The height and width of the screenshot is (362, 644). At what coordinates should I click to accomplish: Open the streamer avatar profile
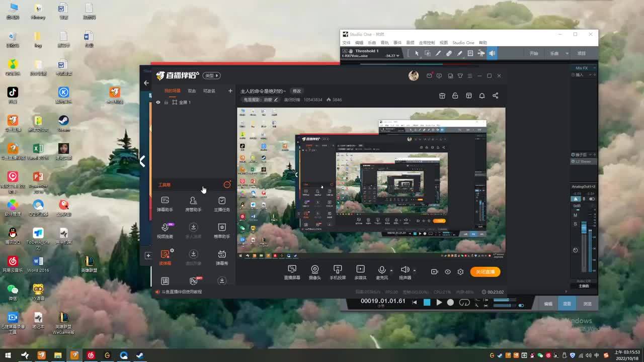click(414, 75)
